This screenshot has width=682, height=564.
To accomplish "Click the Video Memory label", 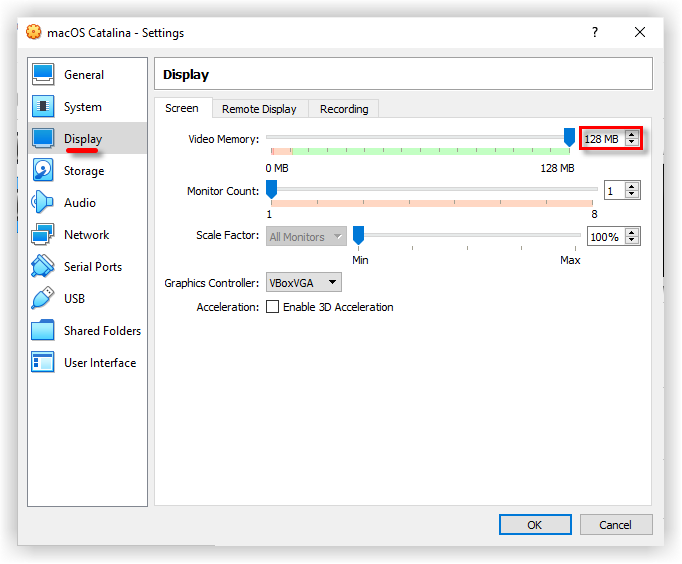I will tap(223, 139).
